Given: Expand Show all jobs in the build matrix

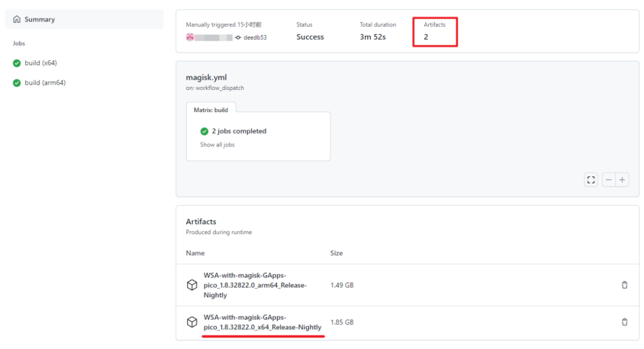Looking at the screenshot, I should (x=216, y=144).
